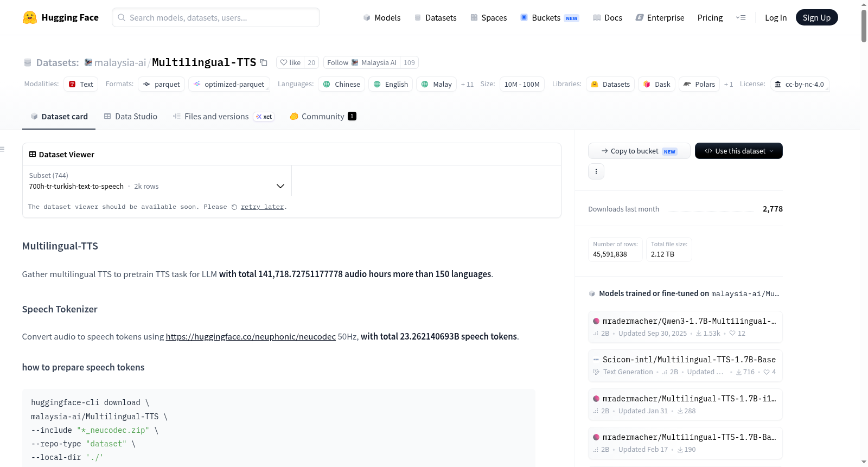The width and height of the screenshot is (868, 467).
Task: Switch to the Data Studio tab
Action: coord(131,116)
